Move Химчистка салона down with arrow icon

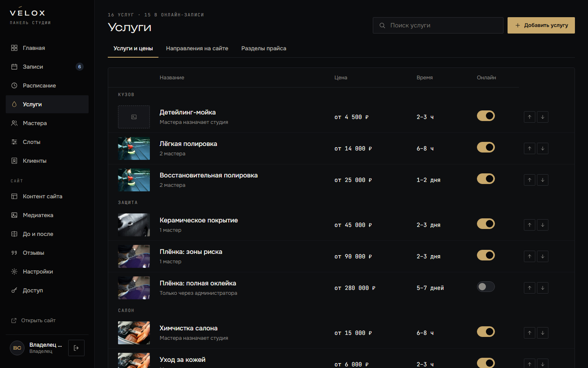click(x=543, y=333)
